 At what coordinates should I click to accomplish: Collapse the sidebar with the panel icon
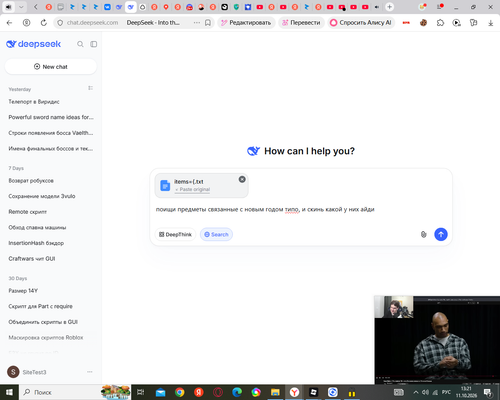pos(94,44)
